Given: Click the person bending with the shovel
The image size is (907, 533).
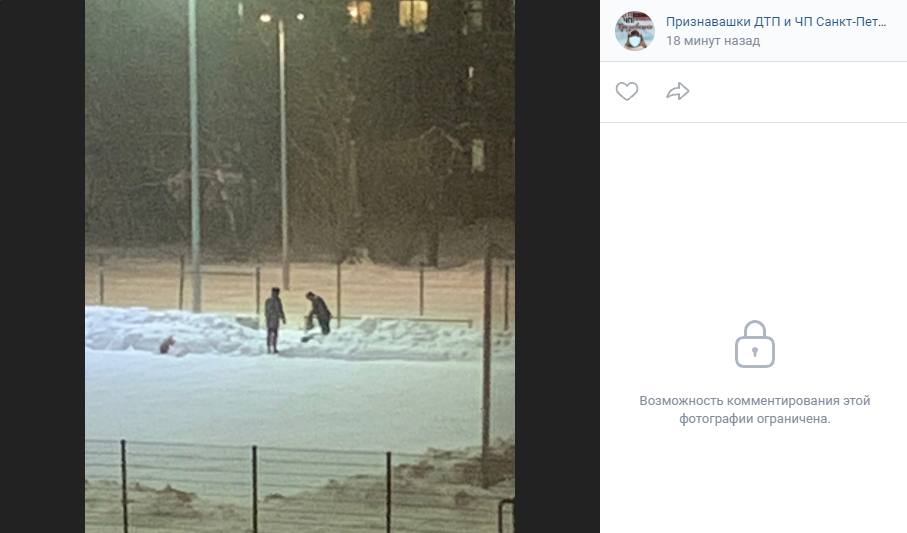Looking at the screenshot, I should 316,314.
